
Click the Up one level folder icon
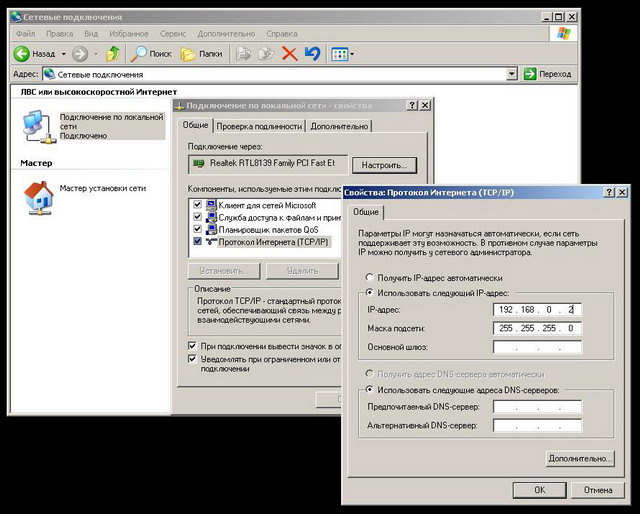click(113, 53)
